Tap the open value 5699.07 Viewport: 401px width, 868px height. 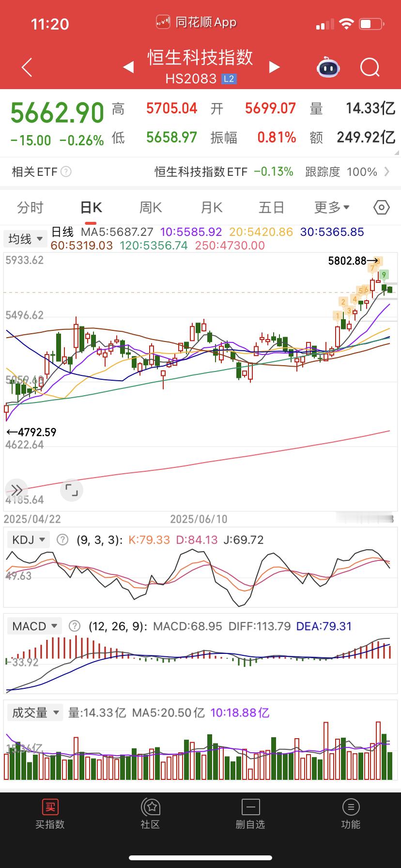pyautogui.click(x=270, y=108)
